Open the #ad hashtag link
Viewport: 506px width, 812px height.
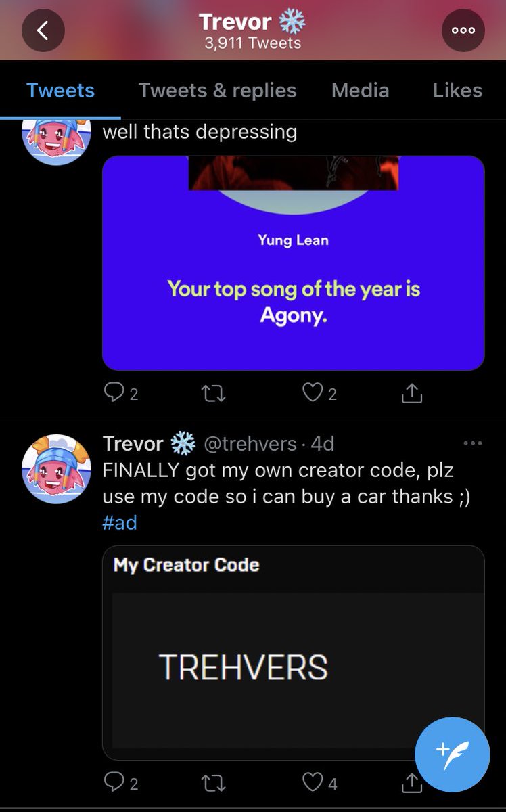tap(120, 522)
